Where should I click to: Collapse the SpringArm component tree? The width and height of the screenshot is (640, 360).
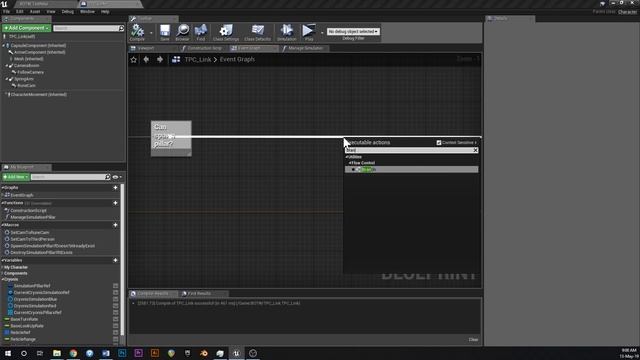tap(7, 79)
